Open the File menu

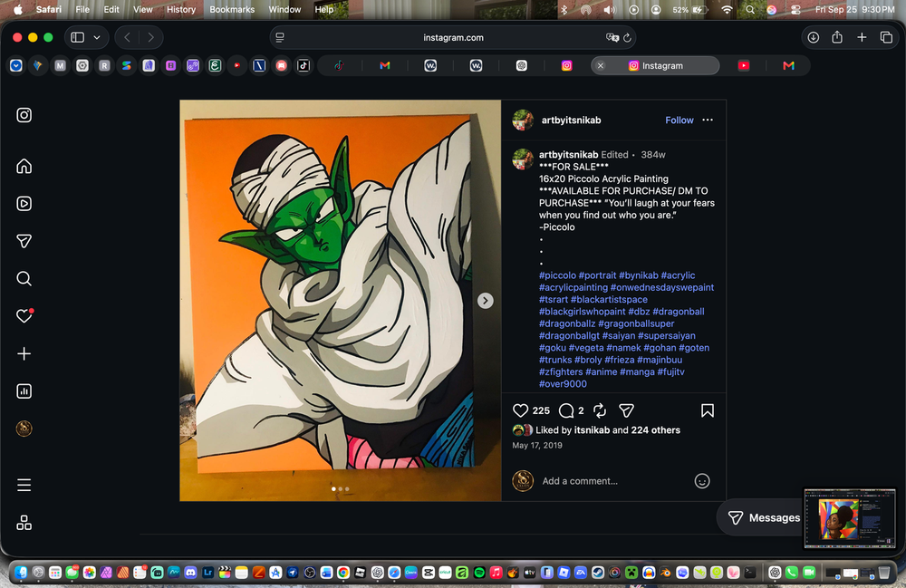(x=82, y=9)
